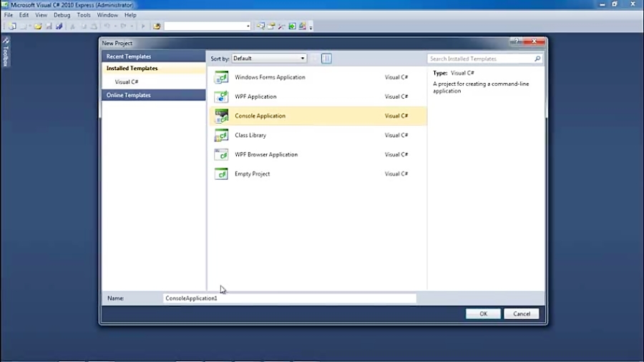Screen dimensions: 644x362
Task: Click the Save toolbar icon
Action: click(x=49, y=26)
